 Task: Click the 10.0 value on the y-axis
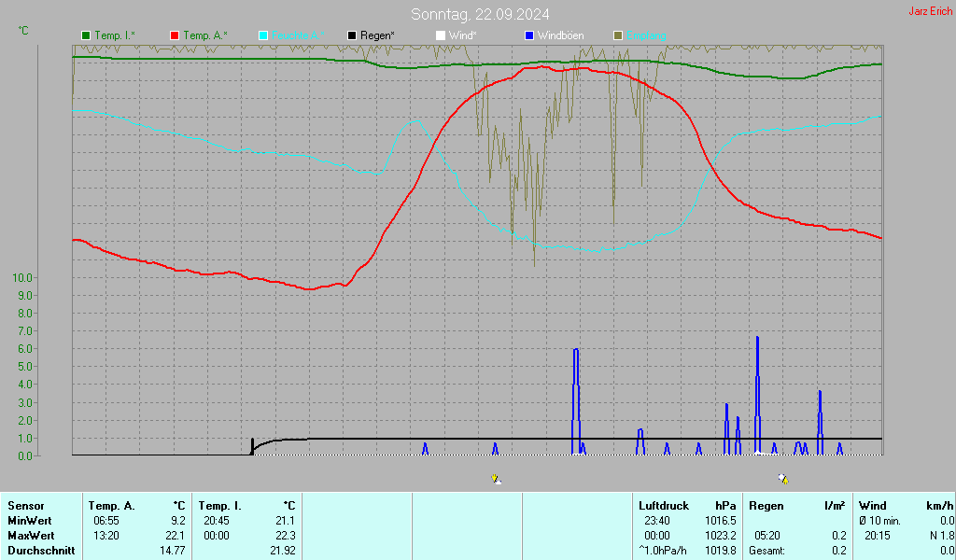[22, 278]
